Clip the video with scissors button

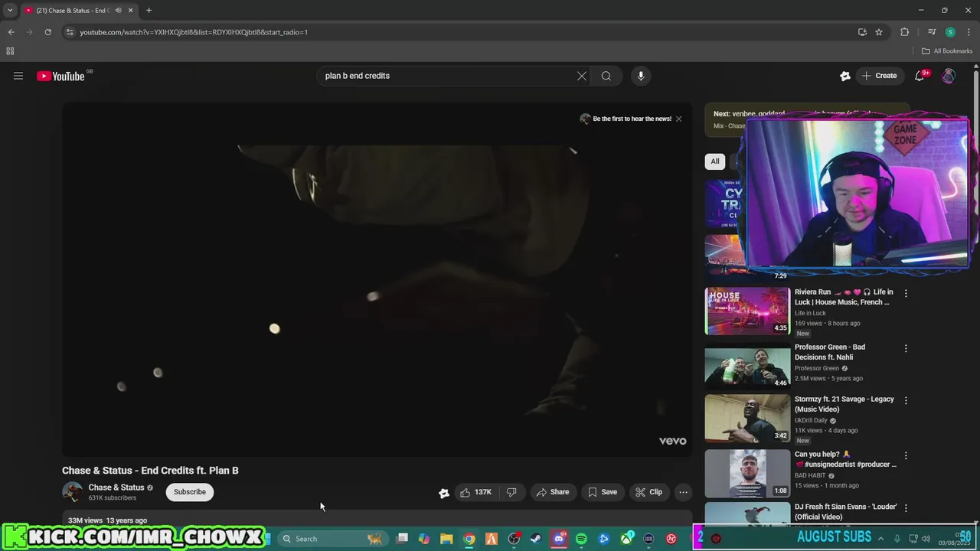pos(648,492)
